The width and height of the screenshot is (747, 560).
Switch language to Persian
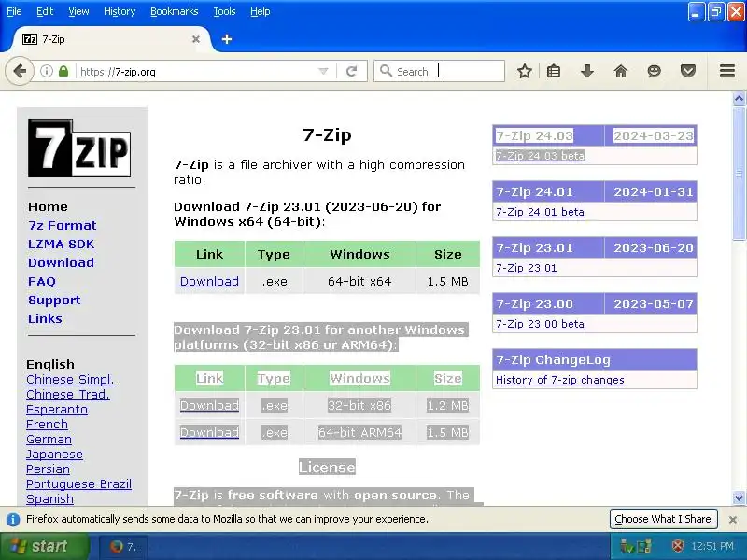coord(48,469)
